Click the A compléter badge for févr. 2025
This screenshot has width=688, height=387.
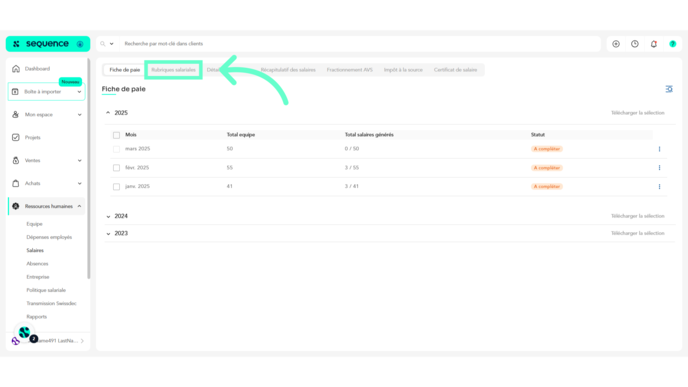[547, 168]
